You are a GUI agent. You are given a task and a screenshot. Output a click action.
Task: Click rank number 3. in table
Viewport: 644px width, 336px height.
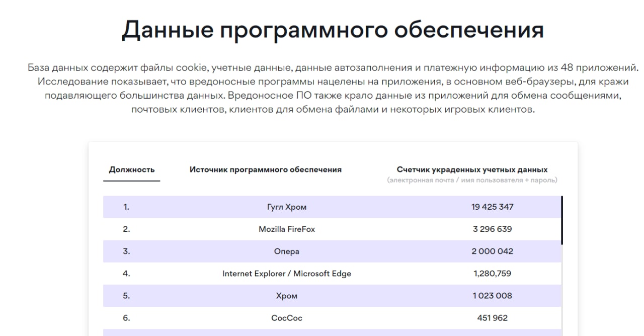[x=126, y=251]
